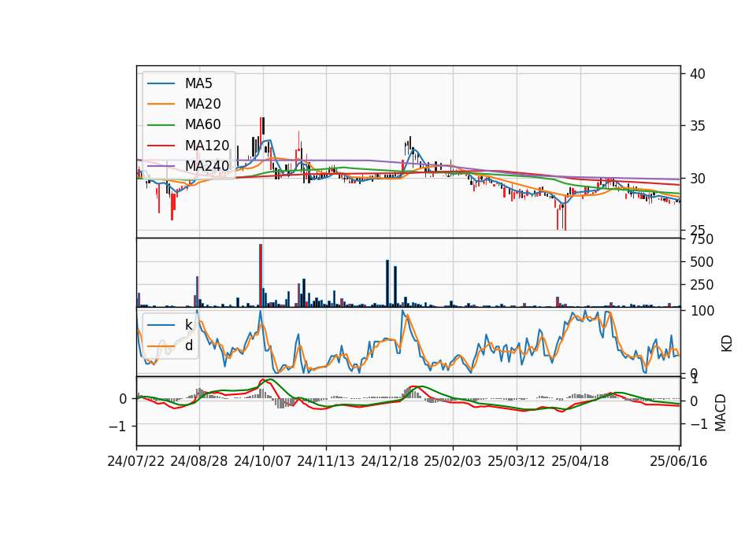Click the MA5 legend label
This screenshot has width=756, height=543.
[198, 83]
